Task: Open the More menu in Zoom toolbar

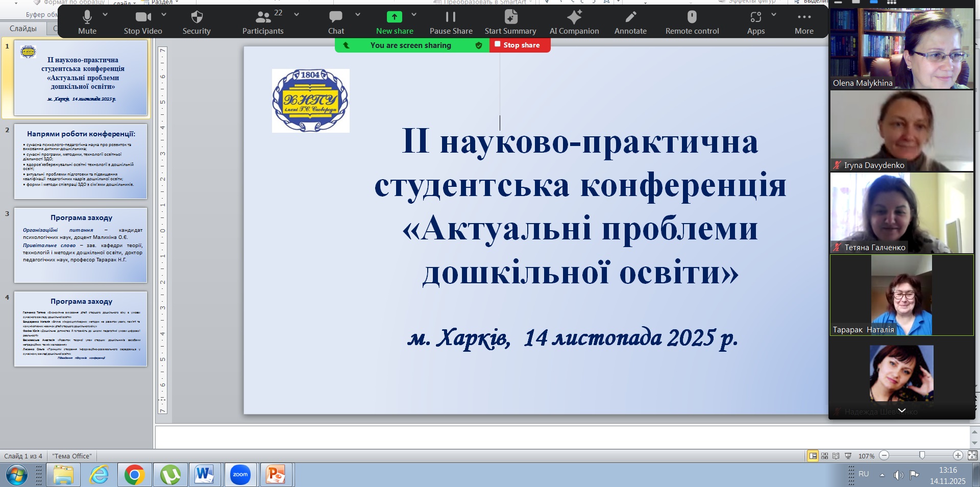Action: 804,22
